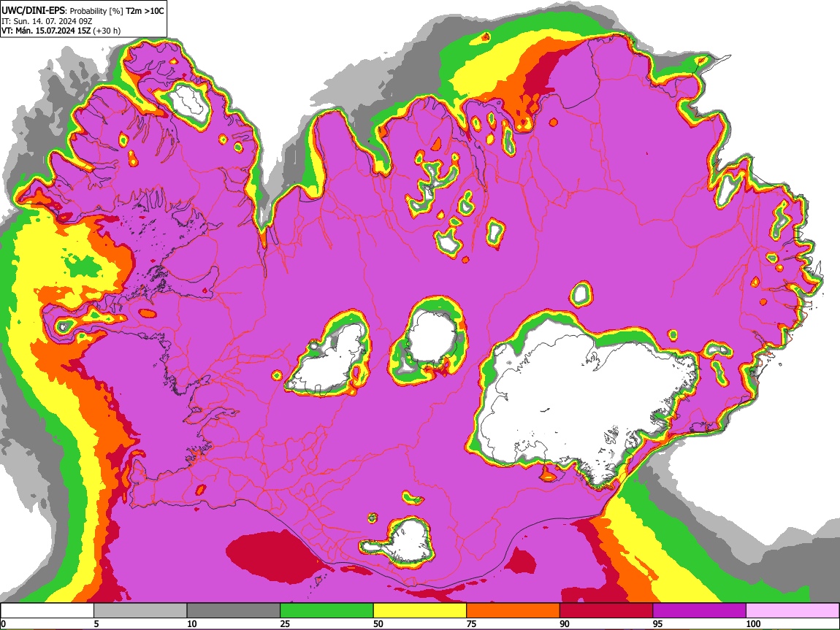The width and height of the screenshot is (840, 630).
Task: Click the crimson 90–95% legend swatch
Action: tap(606, 611)
